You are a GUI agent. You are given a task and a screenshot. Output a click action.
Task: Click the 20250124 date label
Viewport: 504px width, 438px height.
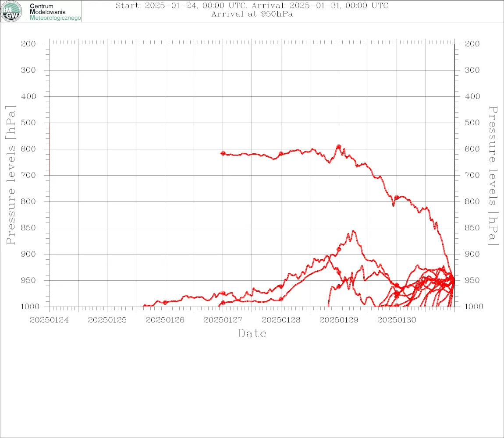[49, 320]
